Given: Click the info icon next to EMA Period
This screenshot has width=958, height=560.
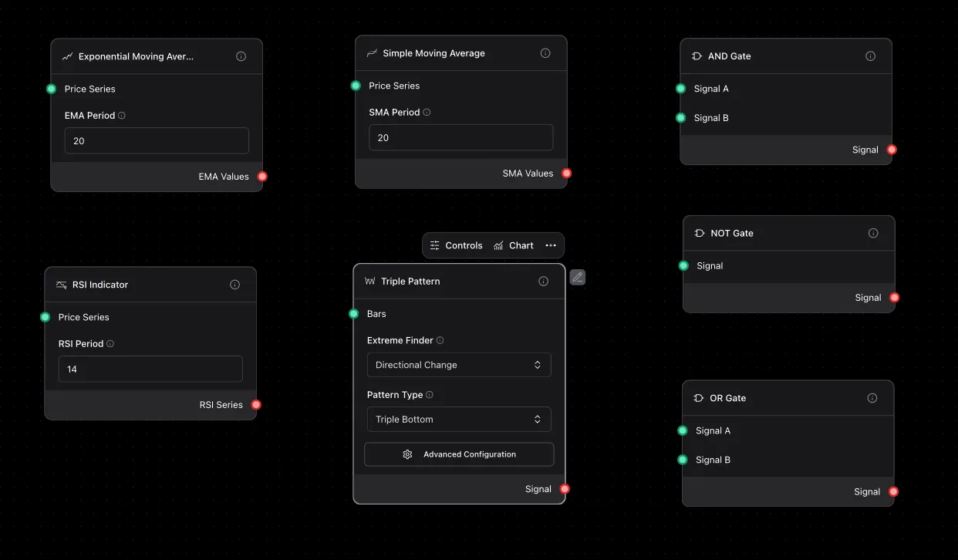Looking at the screenshot, I should 122,116.
